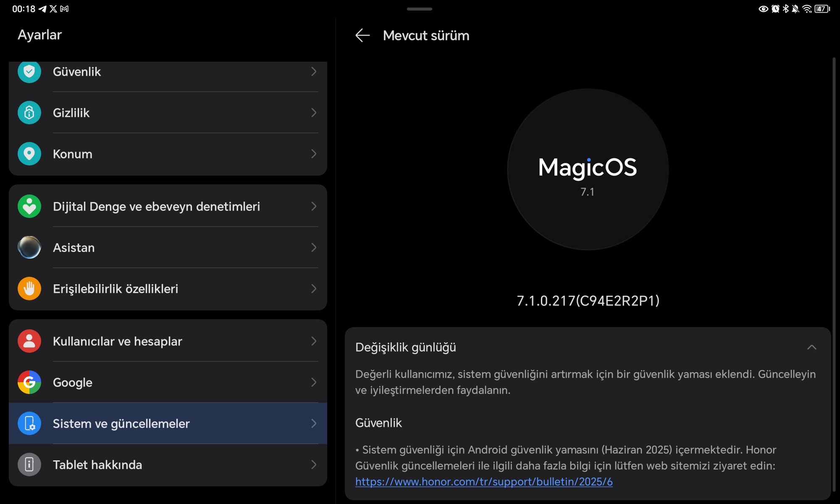The width and height of the screenshot is (840, 504).
Task: Tap the muted bell icon in status bar
Action: click(x=795, y=9)
